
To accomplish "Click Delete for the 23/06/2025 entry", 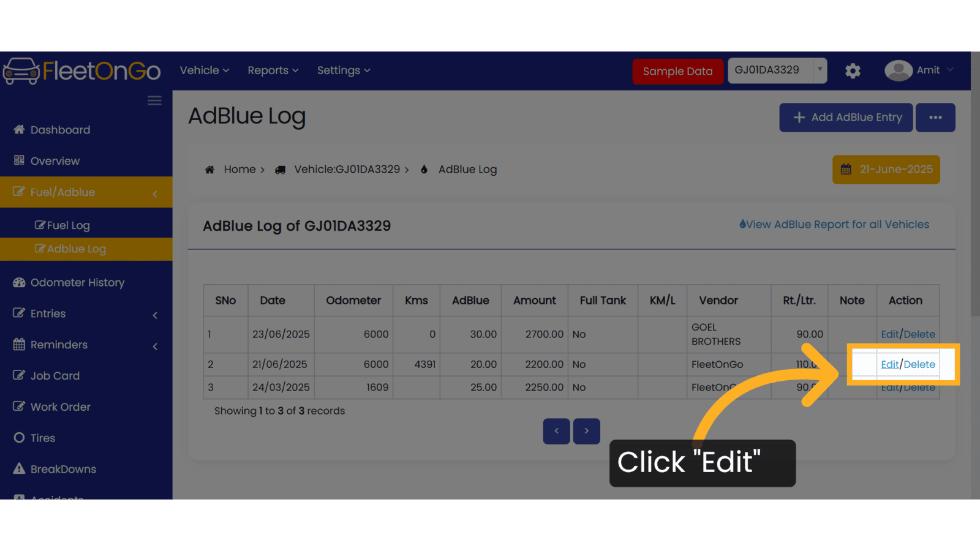I will tap(919, 334).
